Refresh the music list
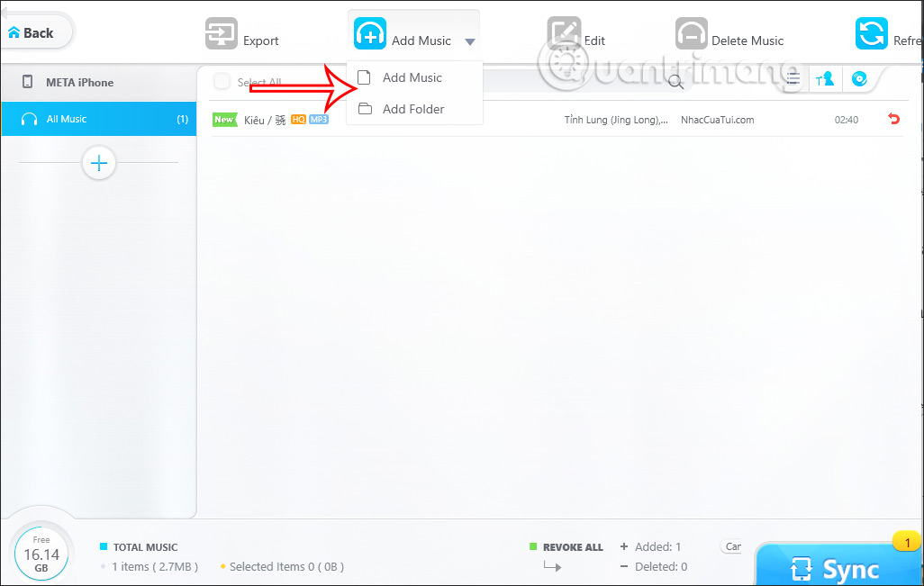Viewport: 924px width, 586px height. click(871, 33)
